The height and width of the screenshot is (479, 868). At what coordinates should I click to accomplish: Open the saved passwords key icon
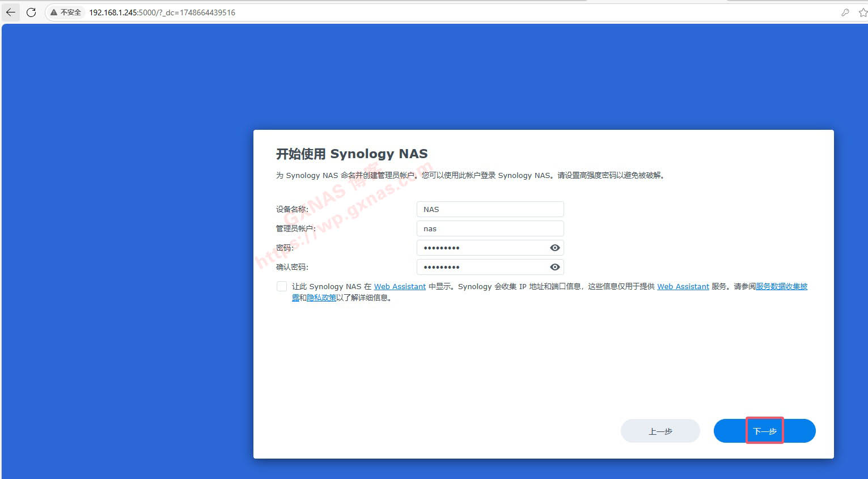coord(845,12)
